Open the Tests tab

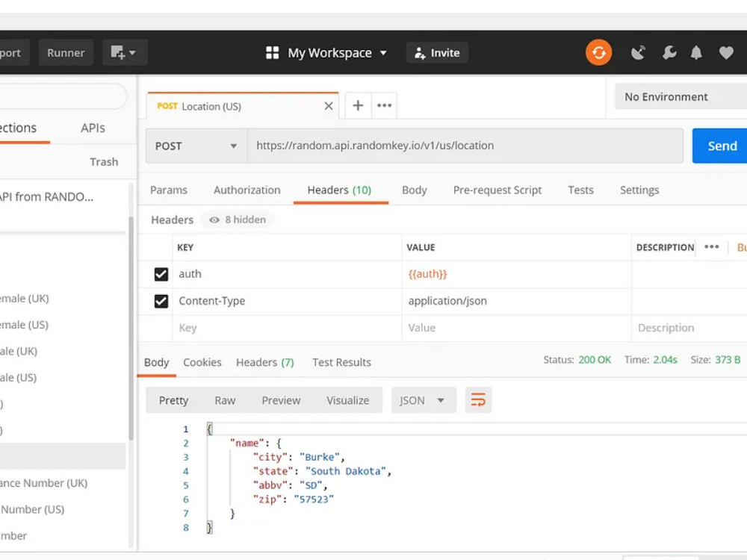point(580,190)
